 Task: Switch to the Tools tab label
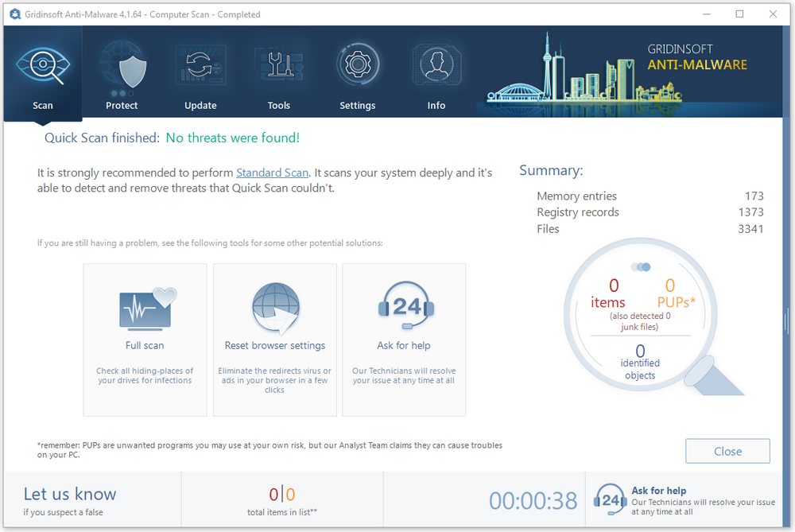(279, 106)
